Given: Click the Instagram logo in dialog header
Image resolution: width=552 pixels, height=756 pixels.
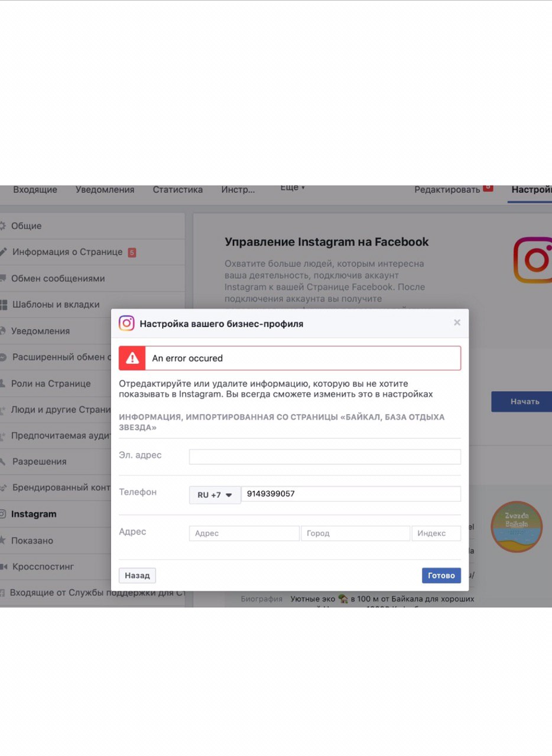Looking at the screenshot, I should pos(126,323).
